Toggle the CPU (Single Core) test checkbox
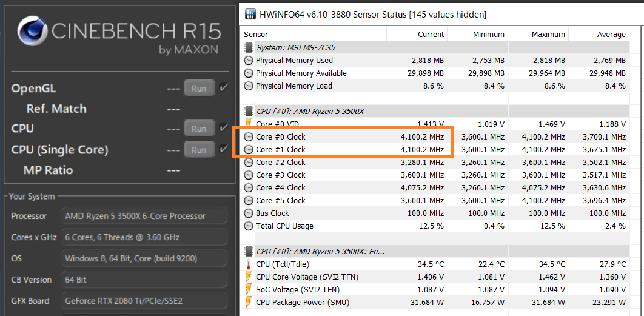Viewport: 644px width, 316px height. click(x=223, y=149)
